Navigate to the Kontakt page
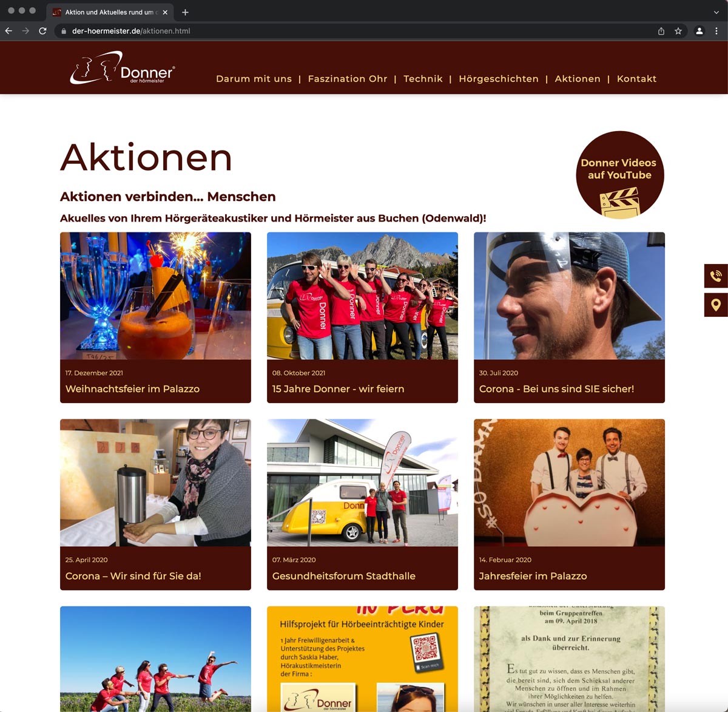This screenshot has height=712, width=728. coord(636,79)
